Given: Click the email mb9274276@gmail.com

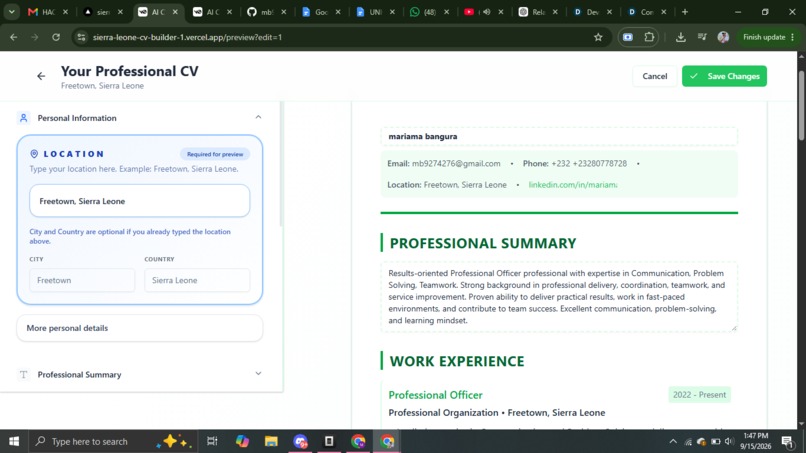Looking at the screenshot, I should (x=456, y=164).
